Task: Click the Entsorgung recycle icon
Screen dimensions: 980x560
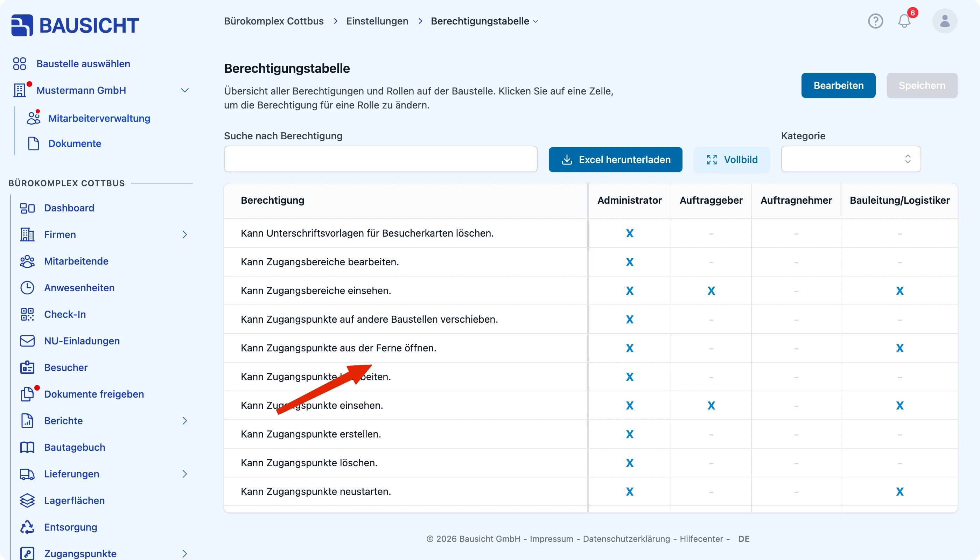Action: [x=27, y=527]
